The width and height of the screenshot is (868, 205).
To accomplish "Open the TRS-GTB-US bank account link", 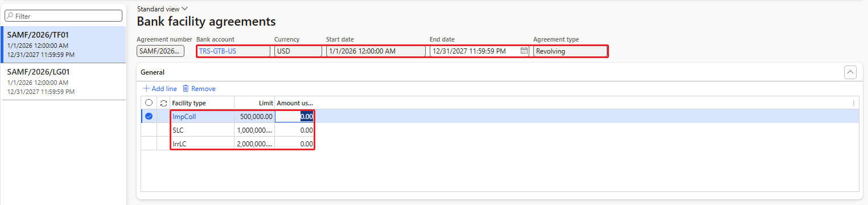I will tap(217, 51).
